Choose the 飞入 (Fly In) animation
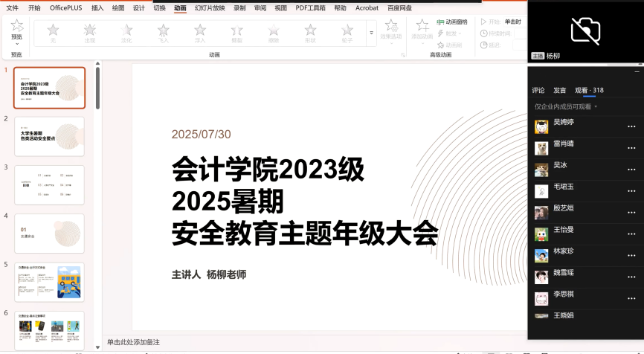This screenshot has height=354, width=644. (x=163, y=31)
